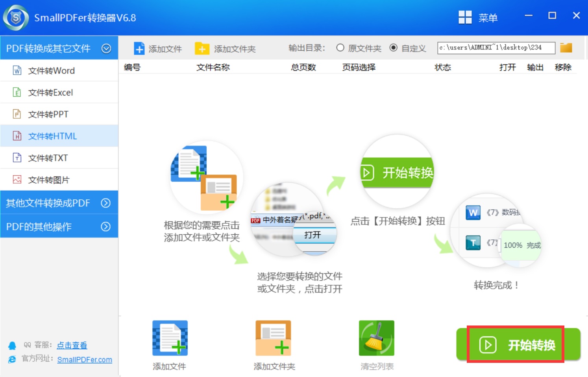
Task: Click the SmallPDFer logo icon
Action: [x=16, y=18]
